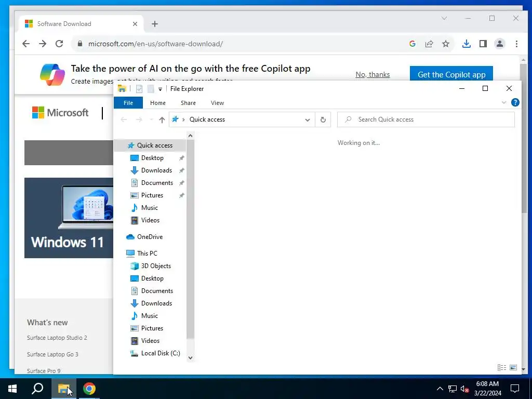
Task: Select pinned Desktop under Quick access
Action: (x=152, y=158)
